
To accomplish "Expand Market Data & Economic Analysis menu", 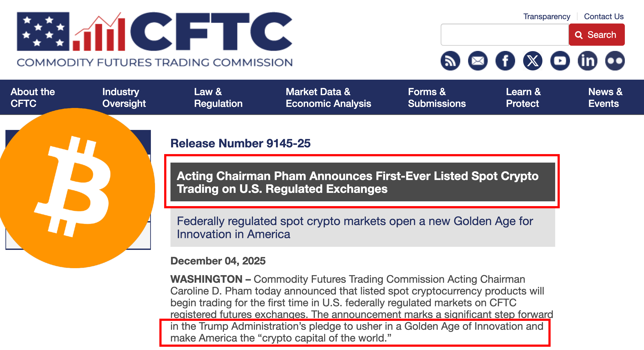I will coord(328,98).
